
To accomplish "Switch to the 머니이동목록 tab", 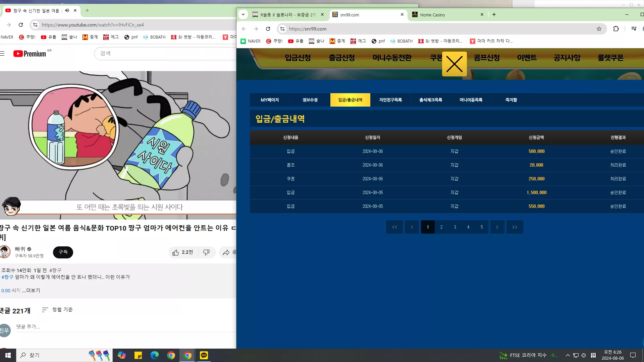I will coord(471,100).
